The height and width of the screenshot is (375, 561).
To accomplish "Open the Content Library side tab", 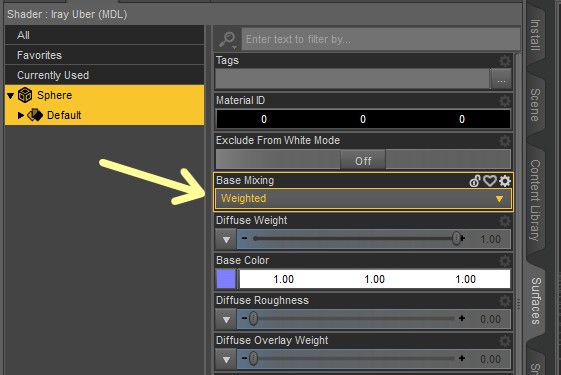I will (535, 200).
